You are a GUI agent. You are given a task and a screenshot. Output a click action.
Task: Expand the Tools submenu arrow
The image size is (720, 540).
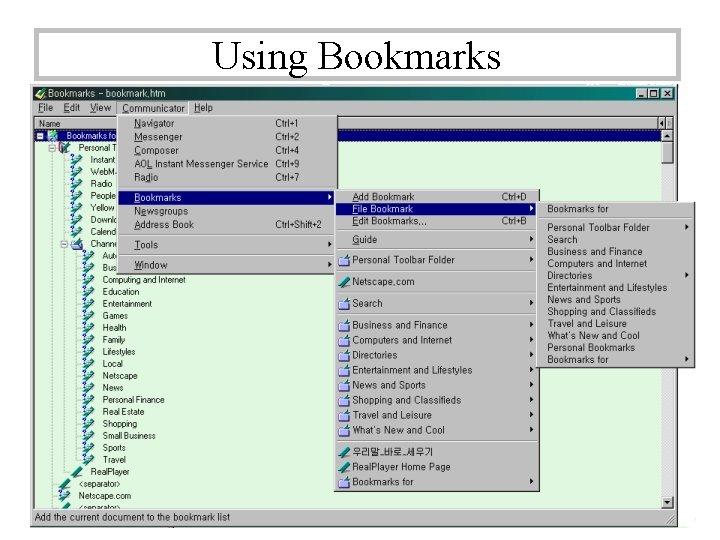329,244
